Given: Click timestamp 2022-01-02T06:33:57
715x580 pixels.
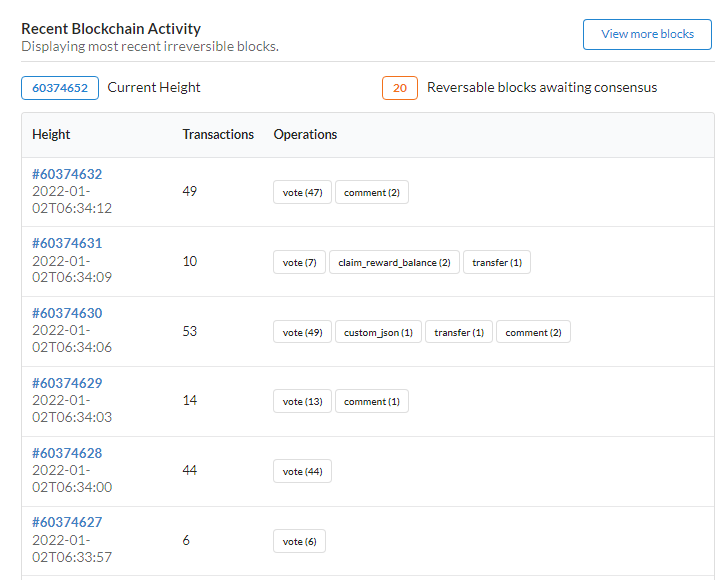Looking at the screenshot, I should (x=72, y=549).
